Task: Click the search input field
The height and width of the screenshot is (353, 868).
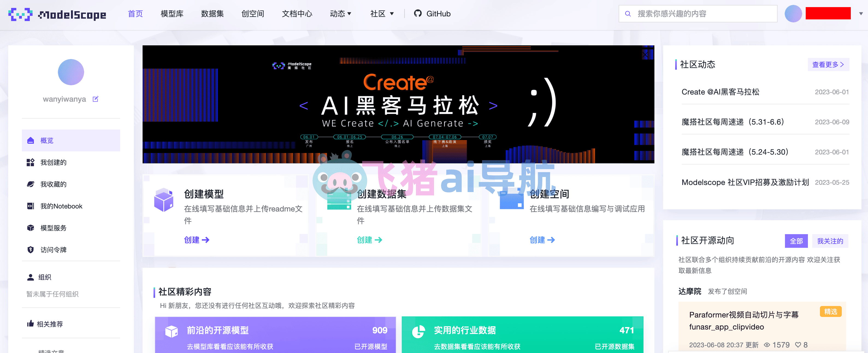Action: (698, 14)
